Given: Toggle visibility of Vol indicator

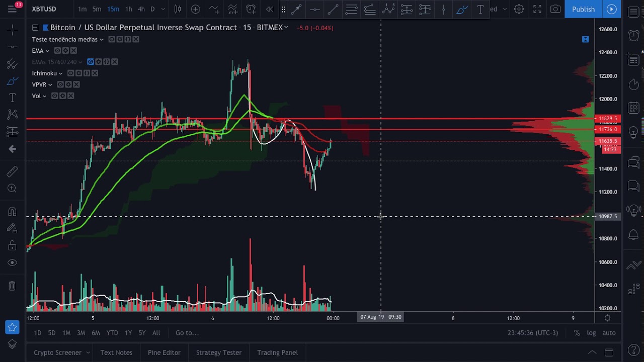Looking at the screenshot, I should (54, 96).
